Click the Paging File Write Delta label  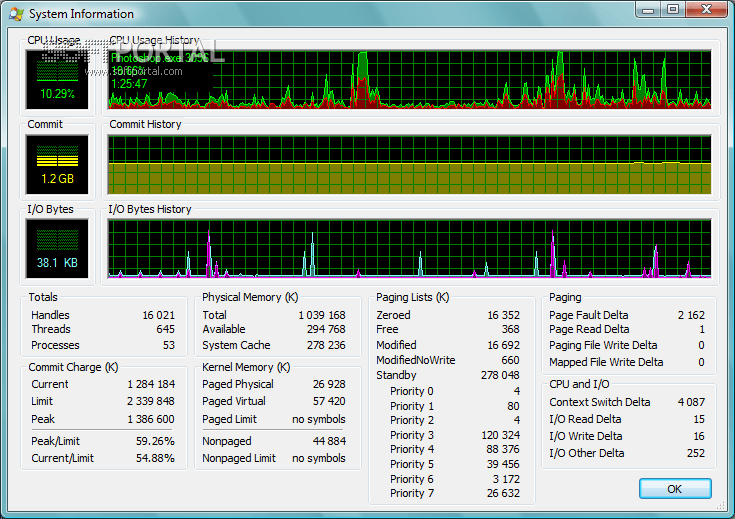pyautogui.click(x=603, y=345)
